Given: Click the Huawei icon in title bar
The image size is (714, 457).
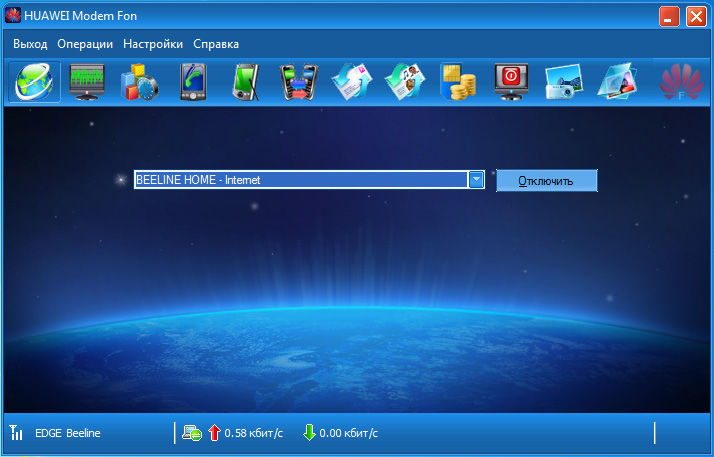Looking at the screenshot, I should pos(13,15).
